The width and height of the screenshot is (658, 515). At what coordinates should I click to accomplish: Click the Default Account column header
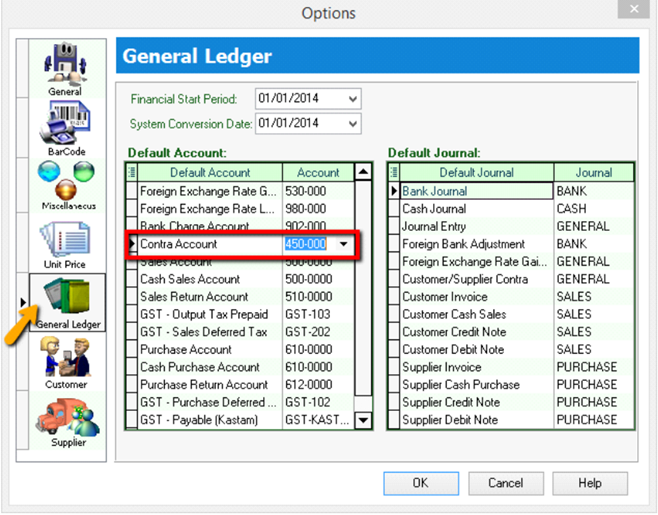tap(210, 172)
